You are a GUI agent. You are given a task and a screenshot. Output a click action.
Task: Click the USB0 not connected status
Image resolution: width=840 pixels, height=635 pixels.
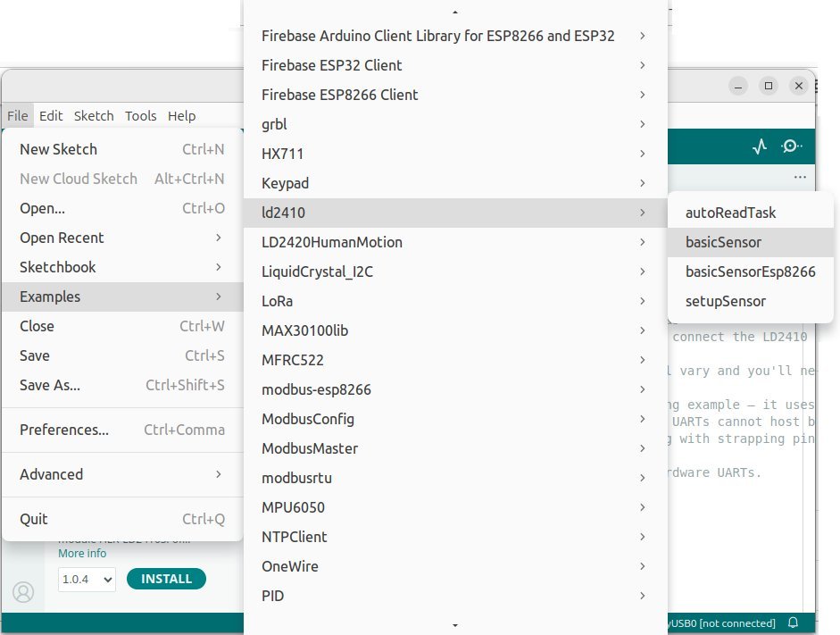(x=721, y=623)
